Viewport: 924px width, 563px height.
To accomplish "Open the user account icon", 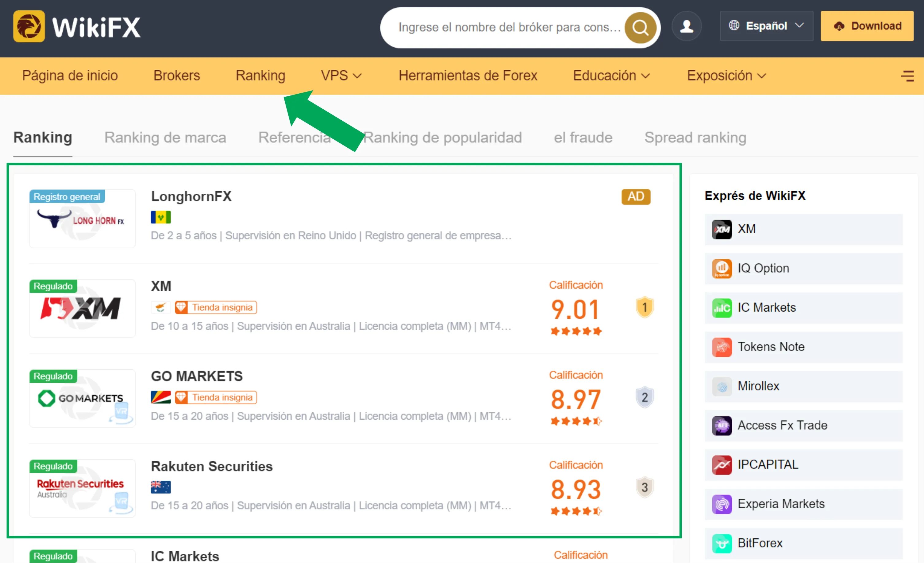I will coord(687,26).
